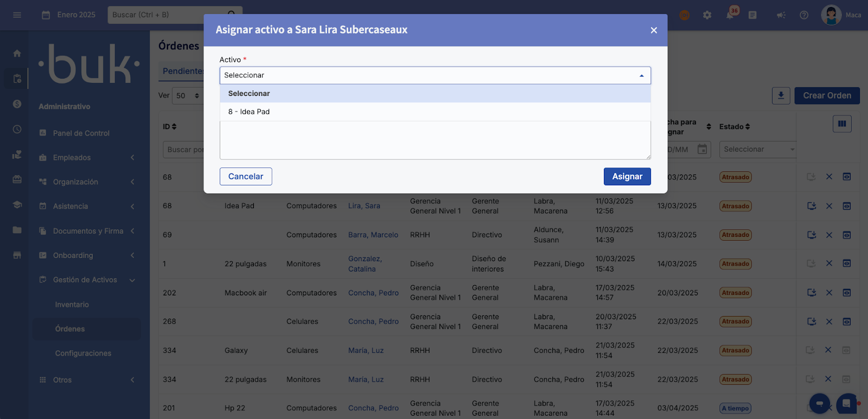The width and height of the screenshot is (868, 419).
Task: Select '8 - Idea Pad' from the dropdown list
Action: point(249,112)
